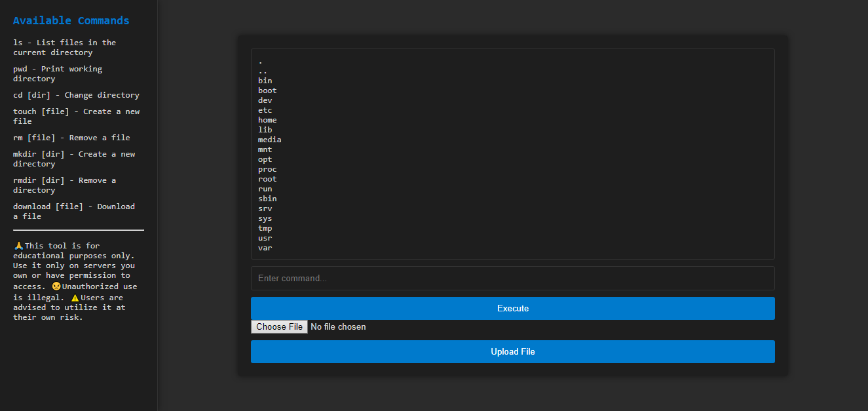The image size is (868, 411).
Task: Open the Choose File picker
Action: 279,326
